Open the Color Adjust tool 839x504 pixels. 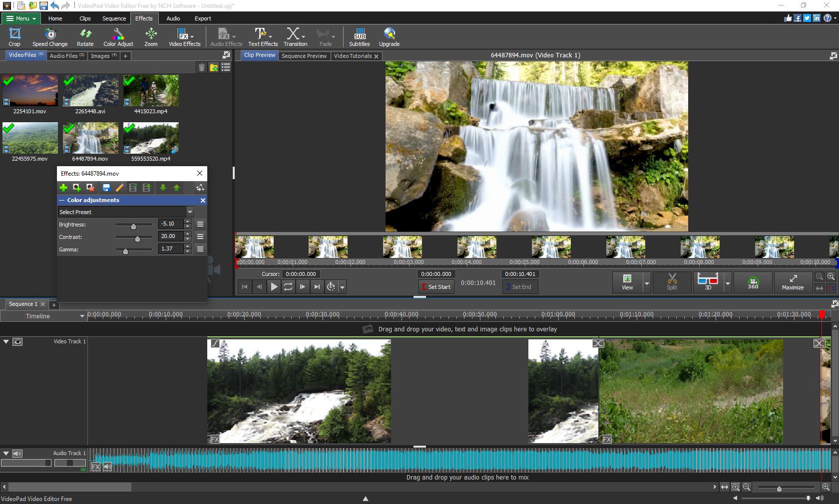coord(118,36)
